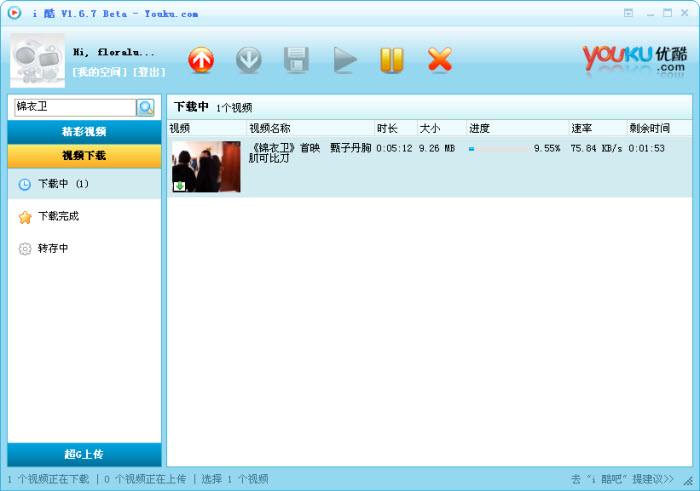
Task: Click the play triangle toolbar icon
Action: (x=345, y=60)
